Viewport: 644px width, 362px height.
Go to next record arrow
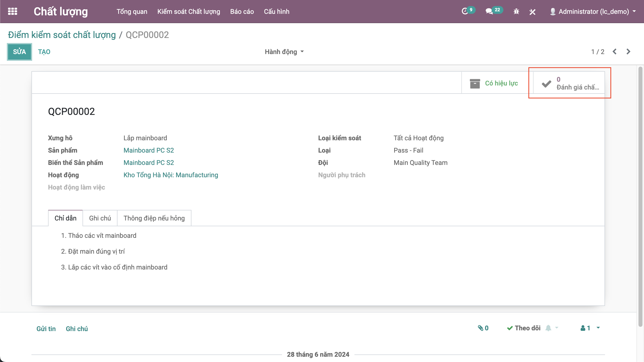[x=628, y=52]
